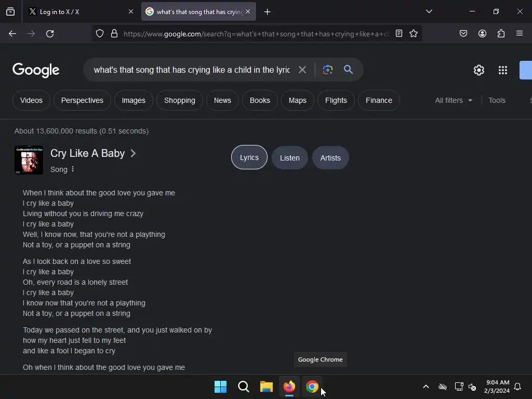Filter results by Maps

pyautogui.click(x=298, y=100)
